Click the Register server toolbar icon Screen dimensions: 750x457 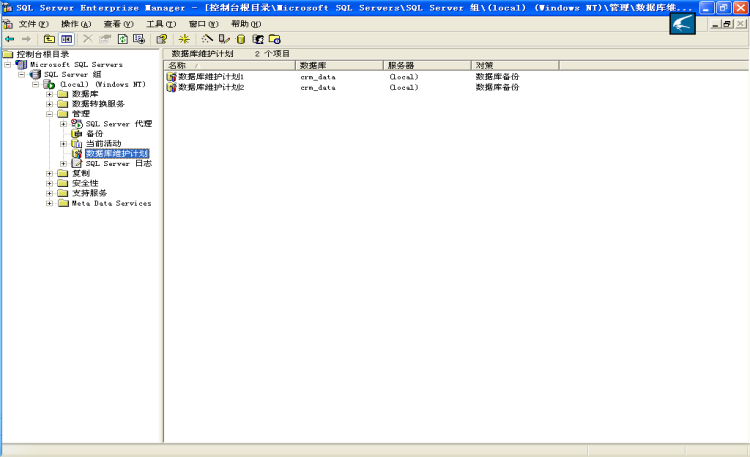click(224, 39)
